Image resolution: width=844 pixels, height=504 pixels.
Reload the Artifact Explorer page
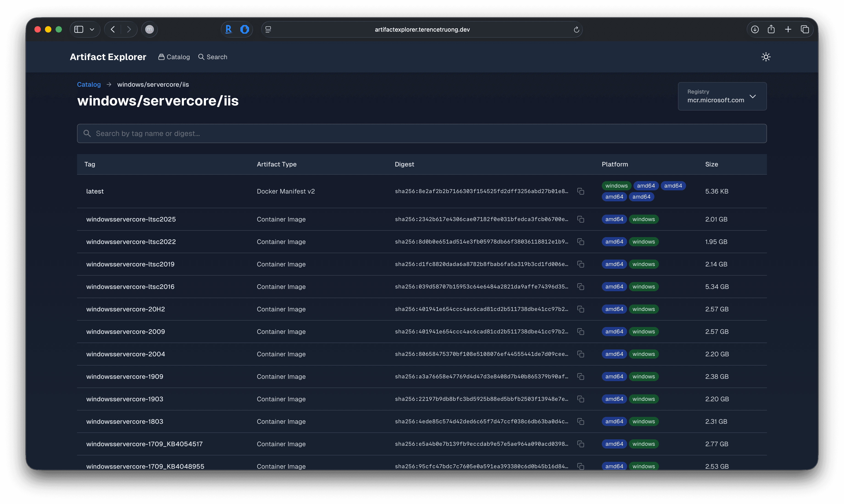[576, 29]
